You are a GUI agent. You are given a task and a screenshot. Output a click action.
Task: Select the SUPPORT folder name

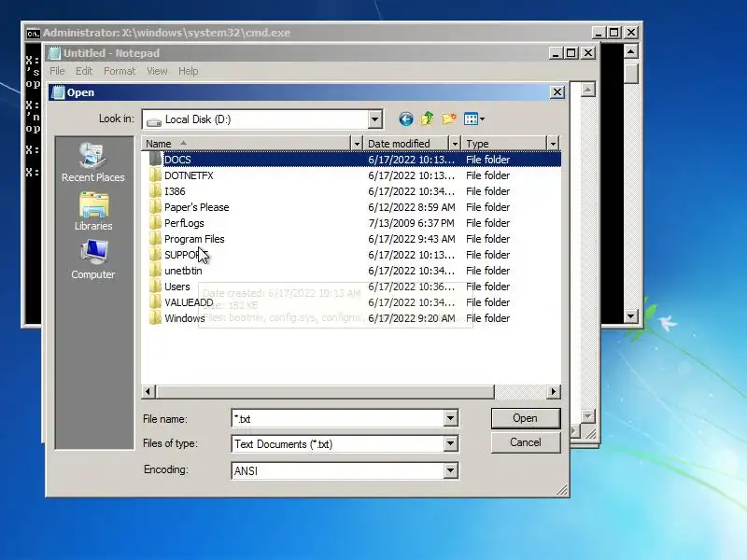point(186,255)
